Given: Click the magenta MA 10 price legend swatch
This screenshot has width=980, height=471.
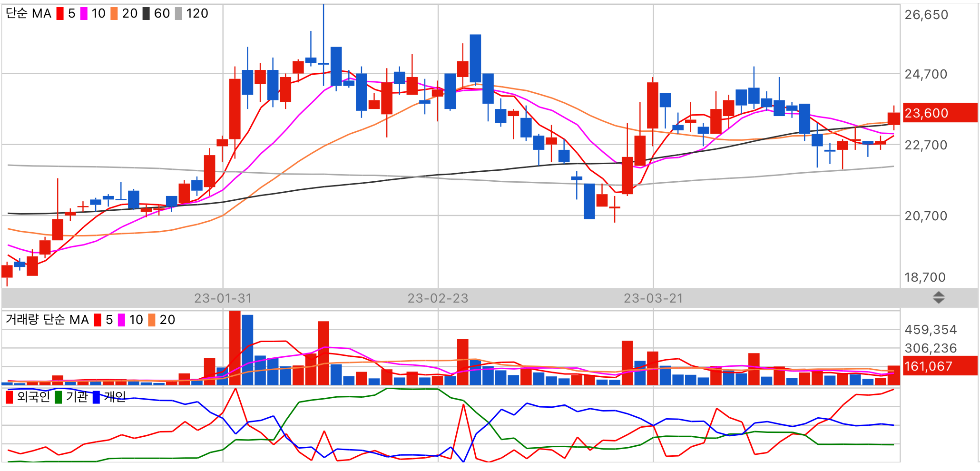Looking at the screenshot, I should click(84, 13).
